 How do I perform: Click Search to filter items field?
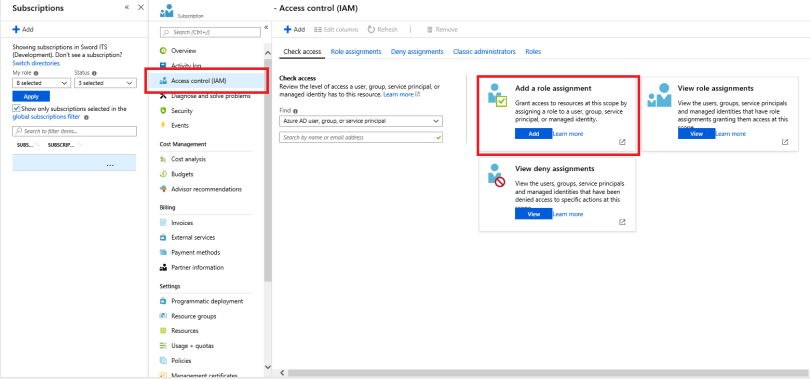tap(74, 131)
